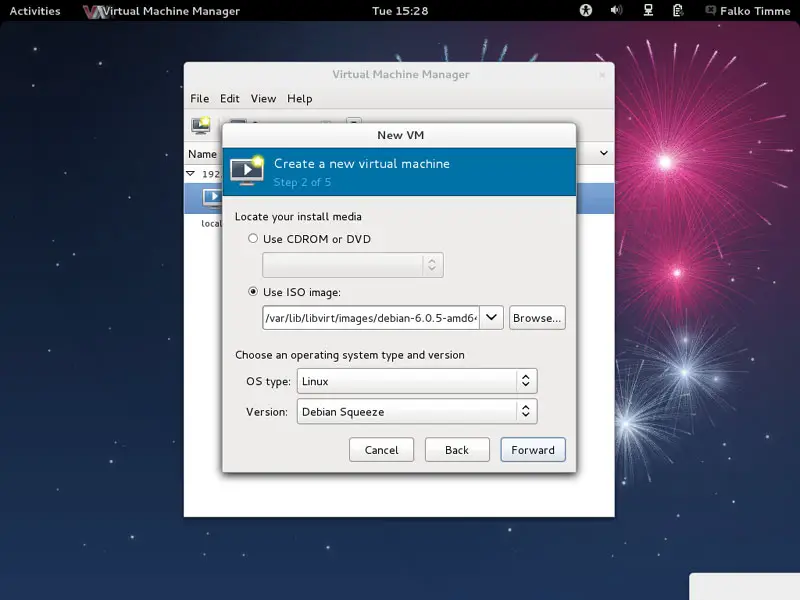The height and width of the screenshot is (600, 800).
Task: Click the ISO image path text field
Action: 370,318
